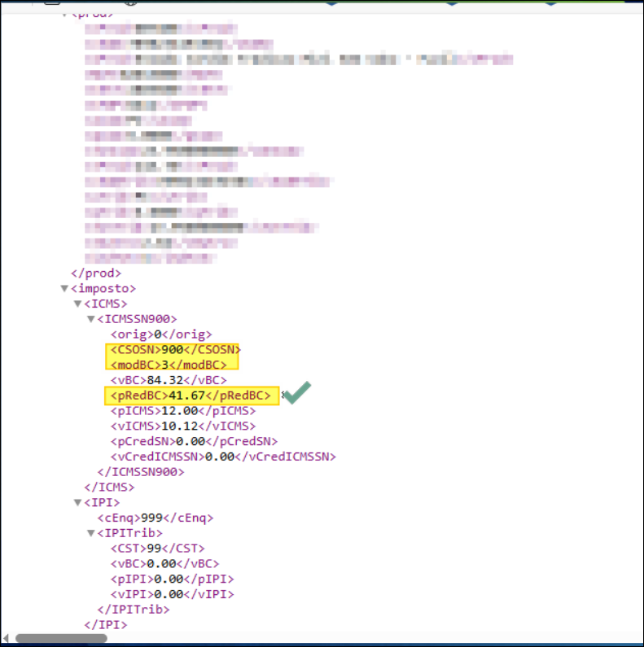
Task: Collapse the imposto node
Action: coord(64,288)
